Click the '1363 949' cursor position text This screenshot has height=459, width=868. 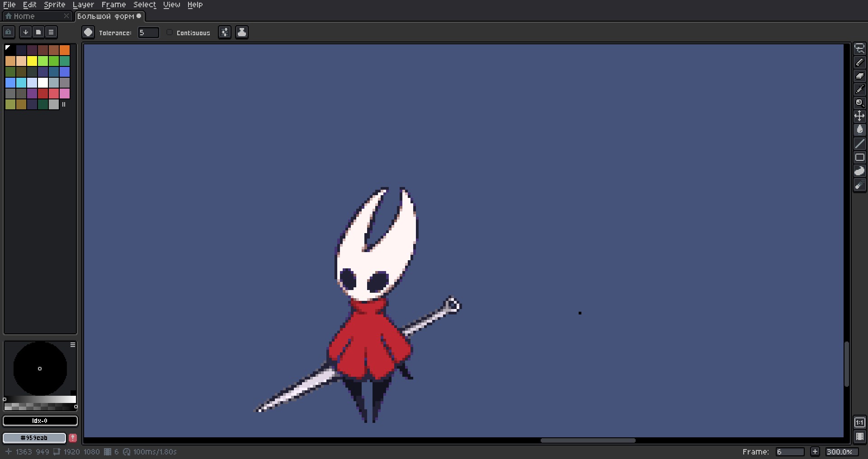tap(32, 452)
